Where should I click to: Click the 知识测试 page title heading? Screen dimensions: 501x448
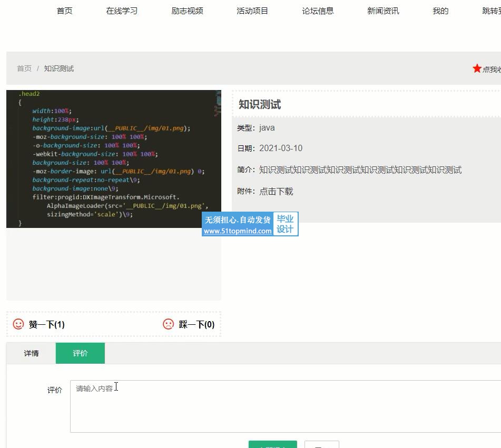[x=259, y=104]
